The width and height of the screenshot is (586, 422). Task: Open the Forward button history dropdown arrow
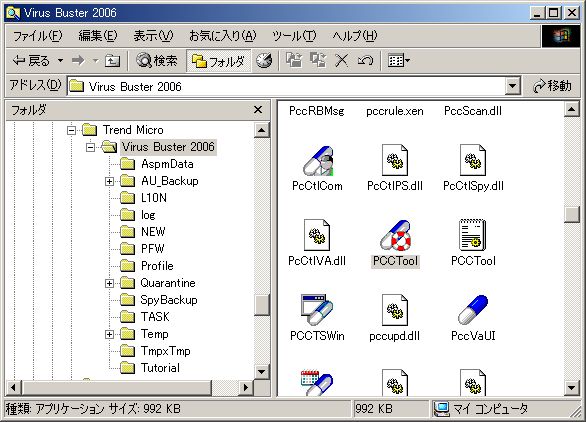click(x=96, y=60)
